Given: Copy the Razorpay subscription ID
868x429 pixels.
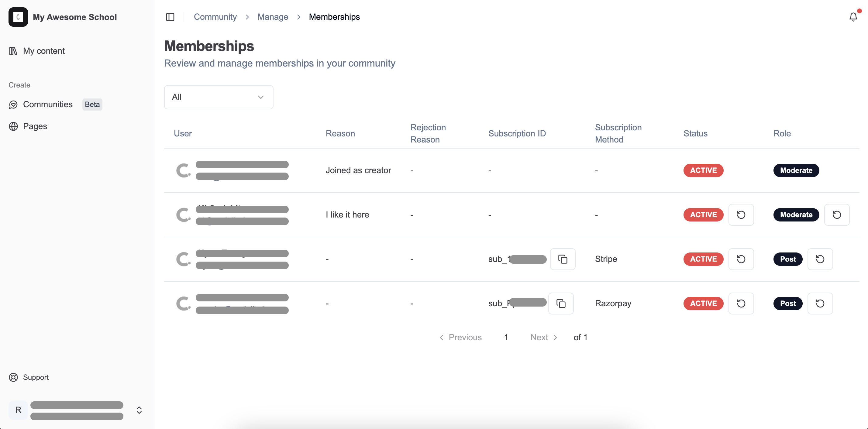Looking at the screenshot, I should [561, 304].
